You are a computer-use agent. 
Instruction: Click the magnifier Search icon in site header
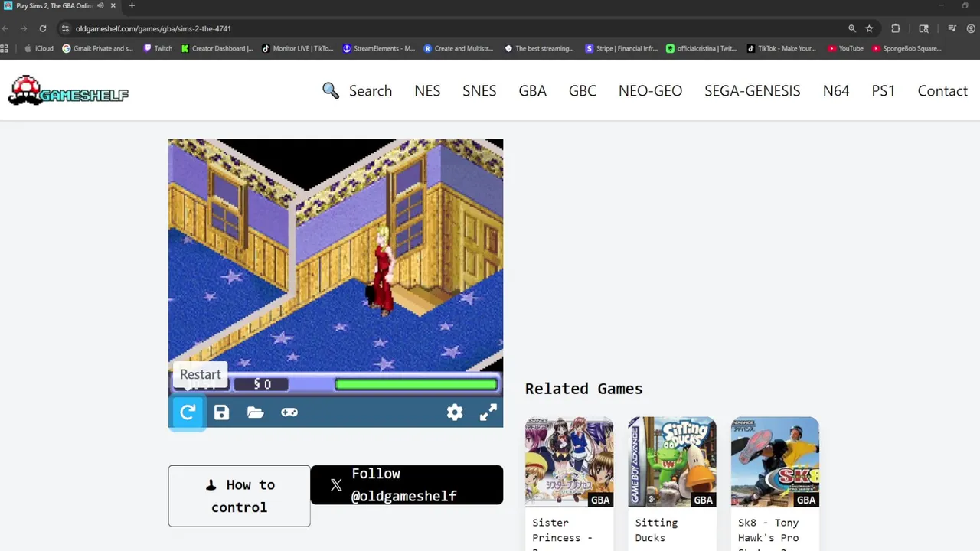[331, 90]
